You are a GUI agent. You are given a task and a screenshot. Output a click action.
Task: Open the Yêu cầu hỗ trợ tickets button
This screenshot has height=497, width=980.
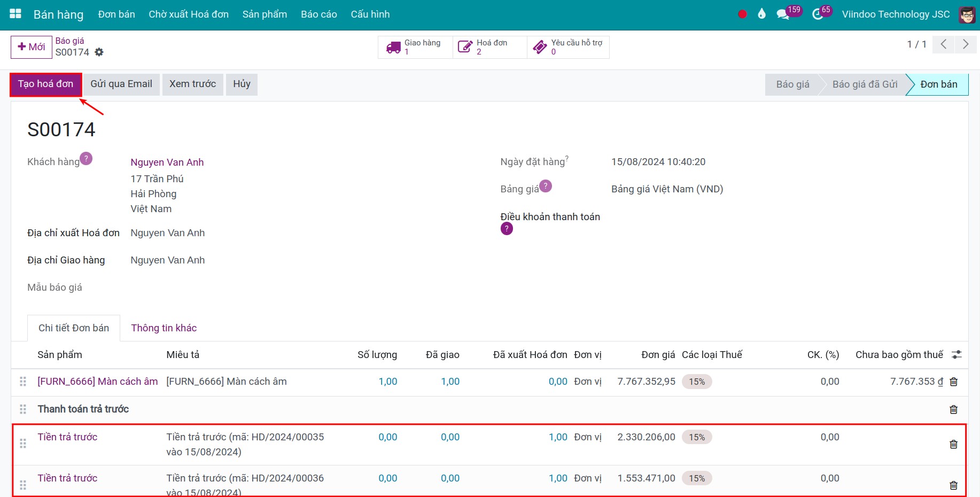568,47
